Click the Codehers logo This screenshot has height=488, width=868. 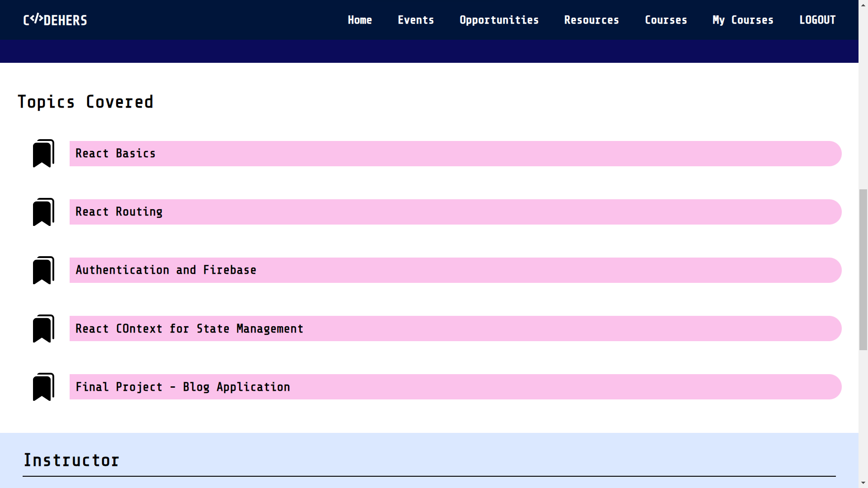55,20
